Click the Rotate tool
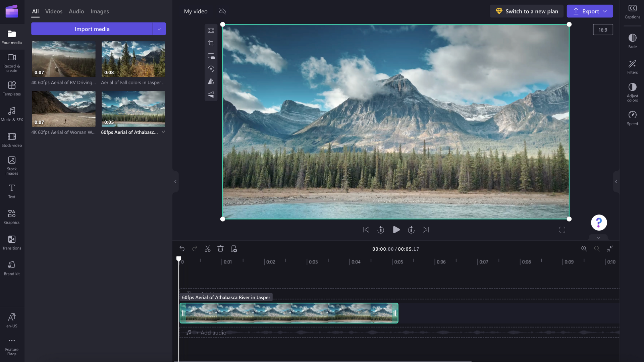 [211, 69]
